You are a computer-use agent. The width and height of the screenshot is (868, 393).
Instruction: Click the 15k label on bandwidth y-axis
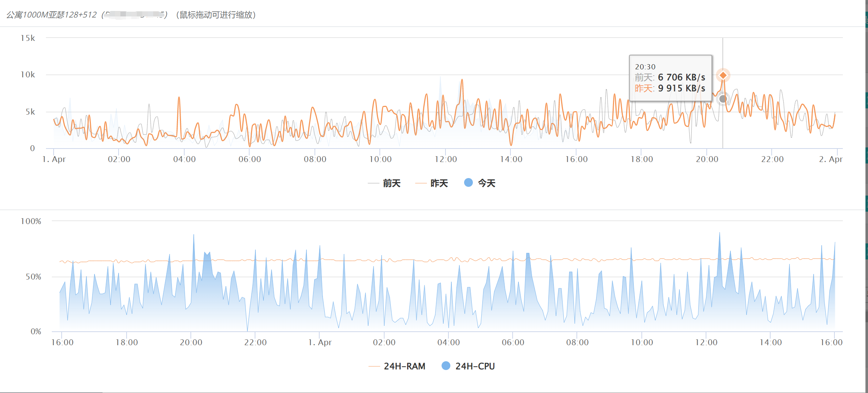[28, 38]
